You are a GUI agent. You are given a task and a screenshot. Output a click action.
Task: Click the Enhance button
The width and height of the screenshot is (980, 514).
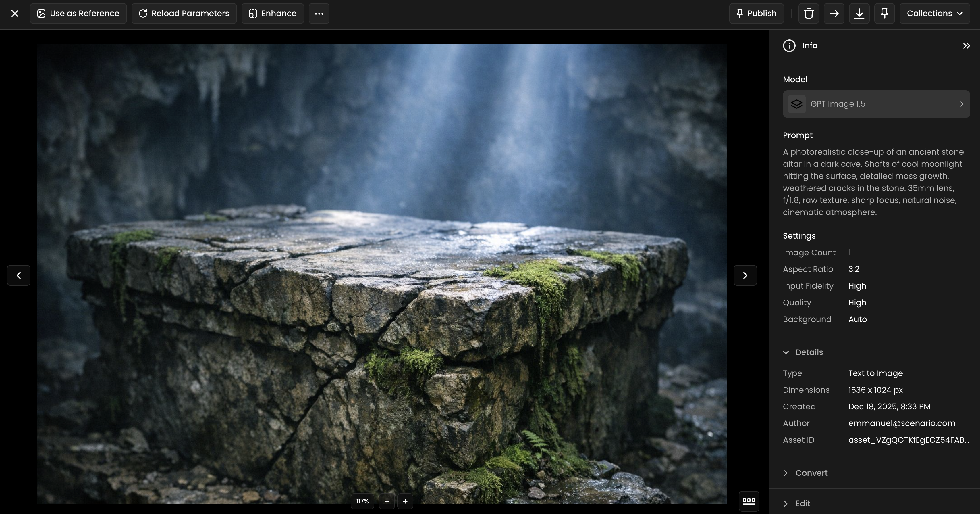pos(273,14)
